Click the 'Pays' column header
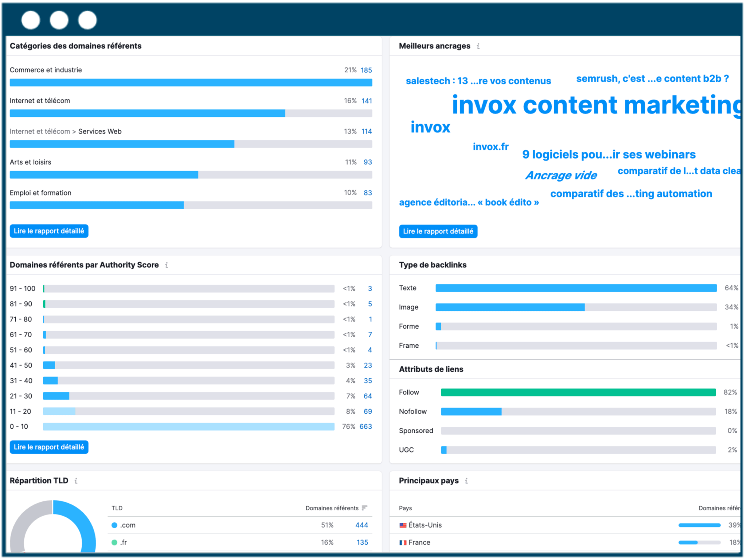 coord(405,508)
